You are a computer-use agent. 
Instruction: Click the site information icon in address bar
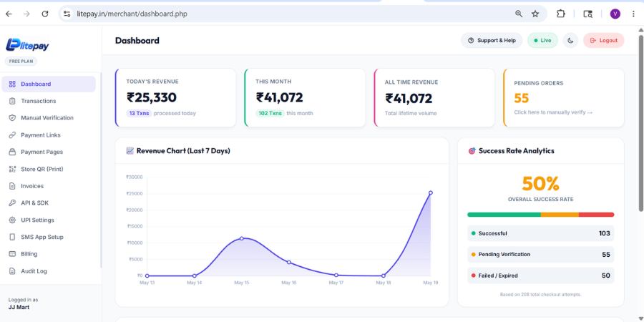point(67,14)
